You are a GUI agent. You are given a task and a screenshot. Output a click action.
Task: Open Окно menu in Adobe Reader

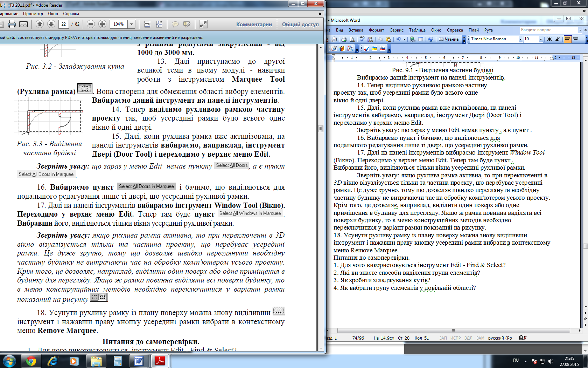tap(53, 14)
